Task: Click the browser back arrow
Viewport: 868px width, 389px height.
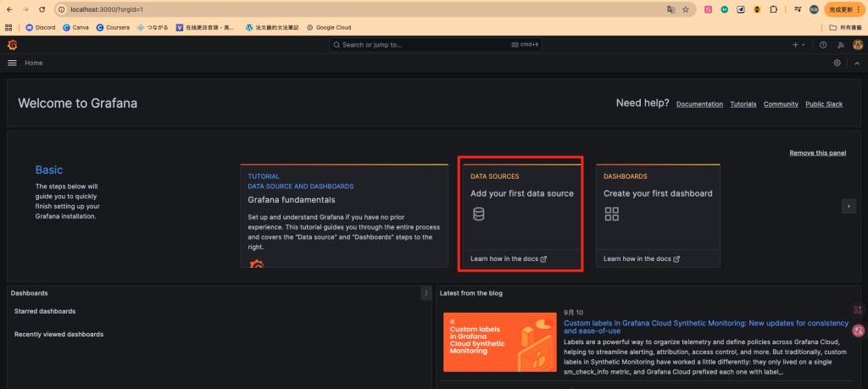Action: [x=9, y=9]
